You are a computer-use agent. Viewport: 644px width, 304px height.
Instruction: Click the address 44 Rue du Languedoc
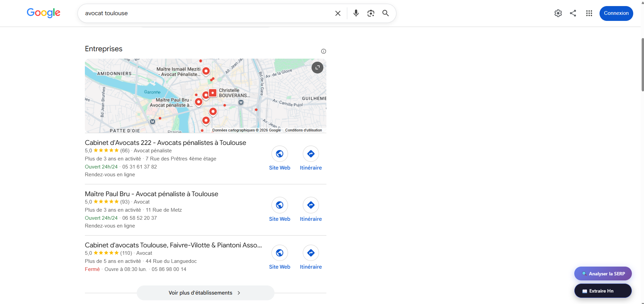pyautogui.click(x=171, y=261)
